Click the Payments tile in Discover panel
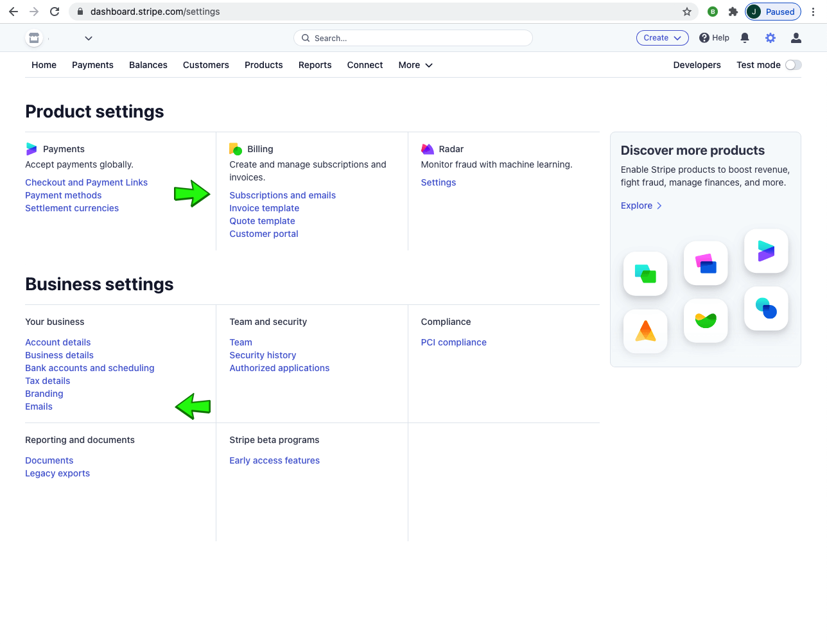The width and height of the screenshot is (827, 644). pyautogui.click(x=766, y=251)
